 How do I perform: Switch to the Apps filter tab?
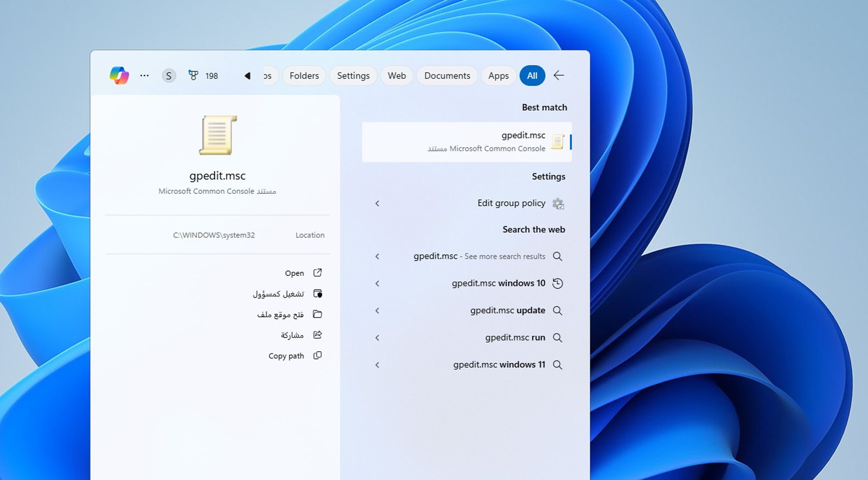pyautogui.click(x=499, y=75)
